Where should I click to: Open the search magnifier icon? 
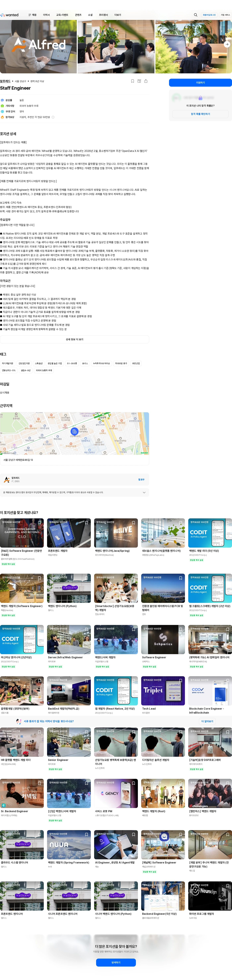tap(196, 15)
